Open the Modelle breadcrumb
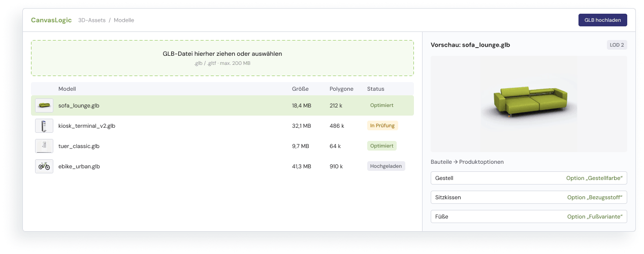644x254 pixels. point(124,20)
